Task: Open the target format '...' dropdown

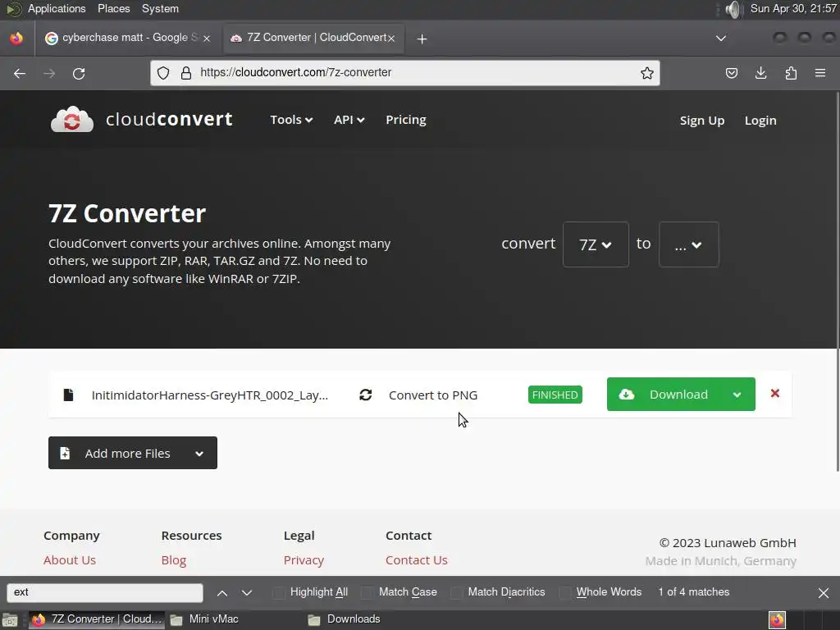Action: pos(688,244)
